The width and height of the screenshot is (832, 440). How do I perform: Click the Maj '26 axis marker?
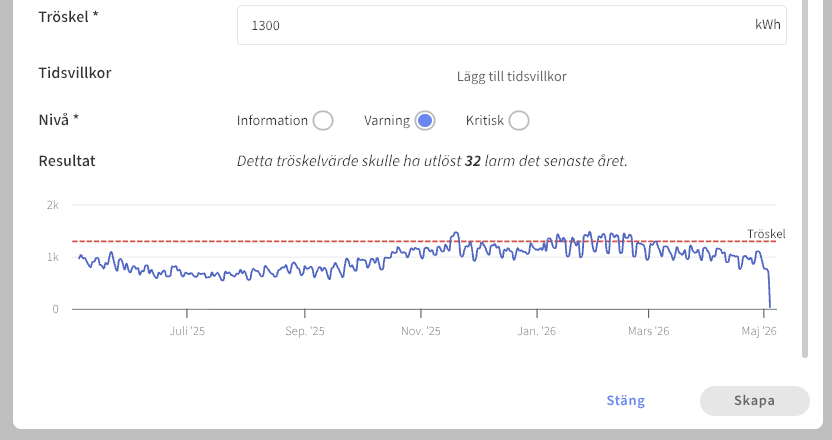tap(759, 331)
